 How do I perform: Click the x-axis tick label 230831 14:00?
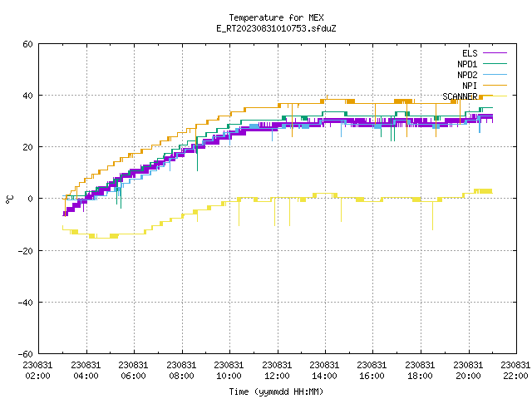tap(325, 371)
